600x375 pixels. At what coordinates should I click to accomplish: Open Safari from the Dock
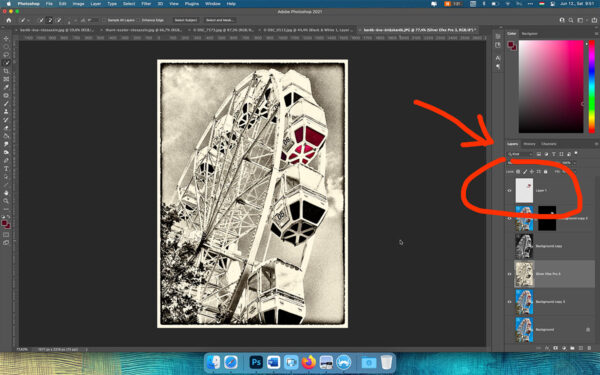click(x=231, y=362)
